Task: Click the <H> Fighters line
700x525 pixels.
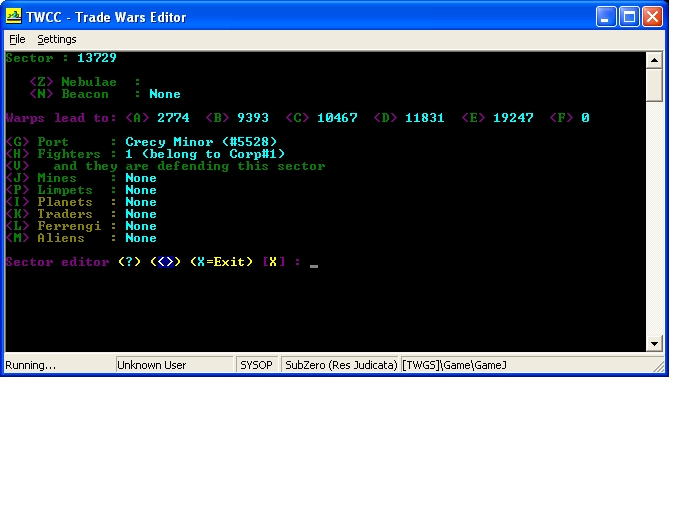Action: pyautogui.click(x=145, y=154)
